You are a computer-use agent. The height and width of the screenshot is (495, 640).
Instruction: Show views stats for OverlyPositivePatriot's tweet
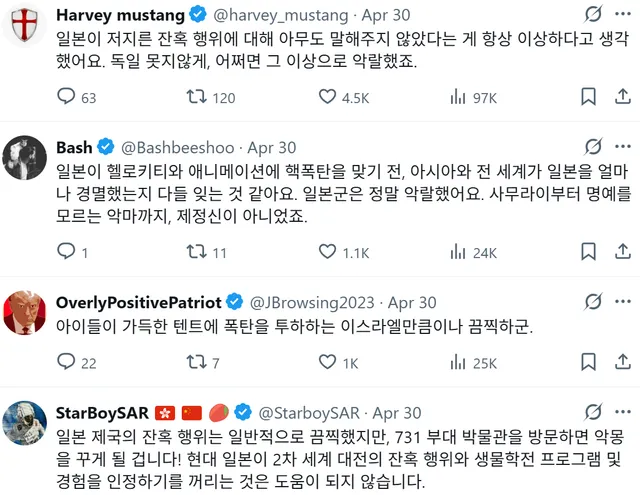460,363
